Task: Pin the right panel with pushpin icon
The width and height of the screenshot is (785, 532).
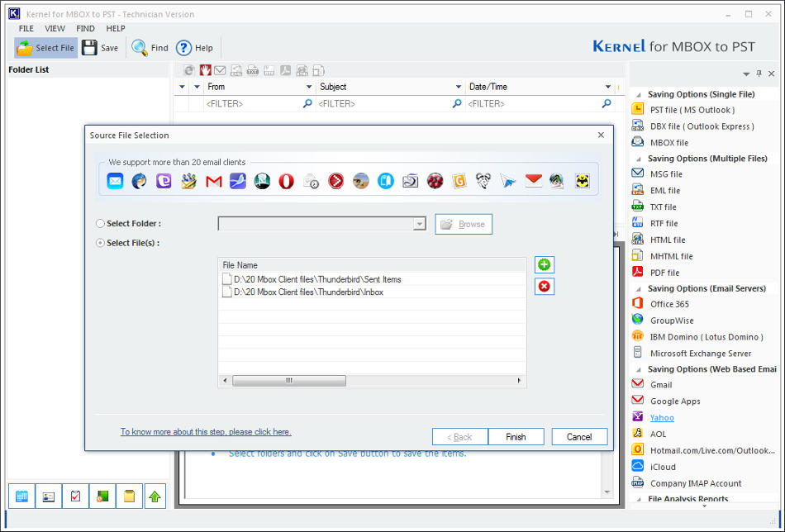Action: [x=759, y=74]
